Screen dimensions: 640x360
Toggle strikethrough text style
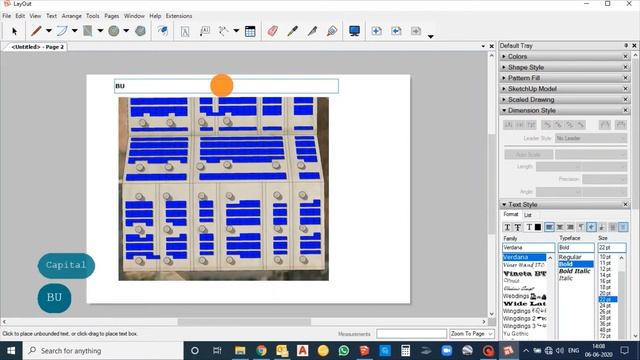pyautogui.click(x=518, y=227)
